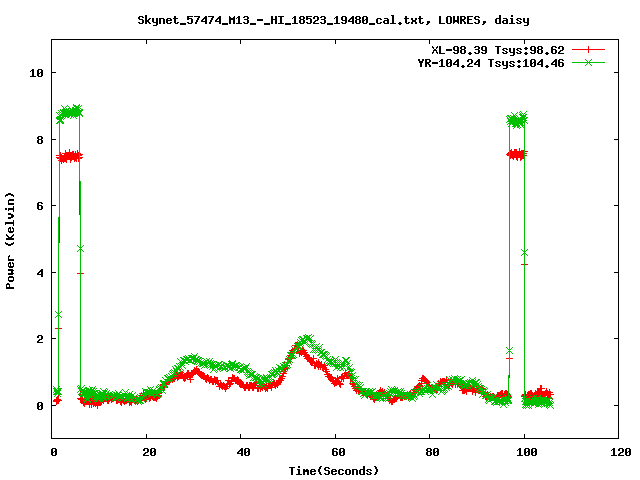Click the second red calibration plateau near 100 seconds

click(x=517, y=155)
